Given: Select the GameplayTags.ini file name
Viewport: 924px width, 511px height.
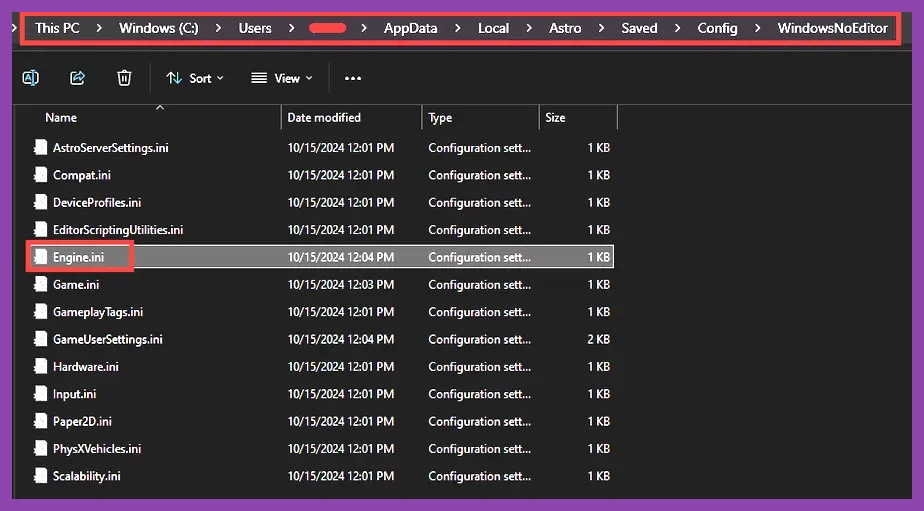Looking at the screenshot, I should (x=98, y=311).
